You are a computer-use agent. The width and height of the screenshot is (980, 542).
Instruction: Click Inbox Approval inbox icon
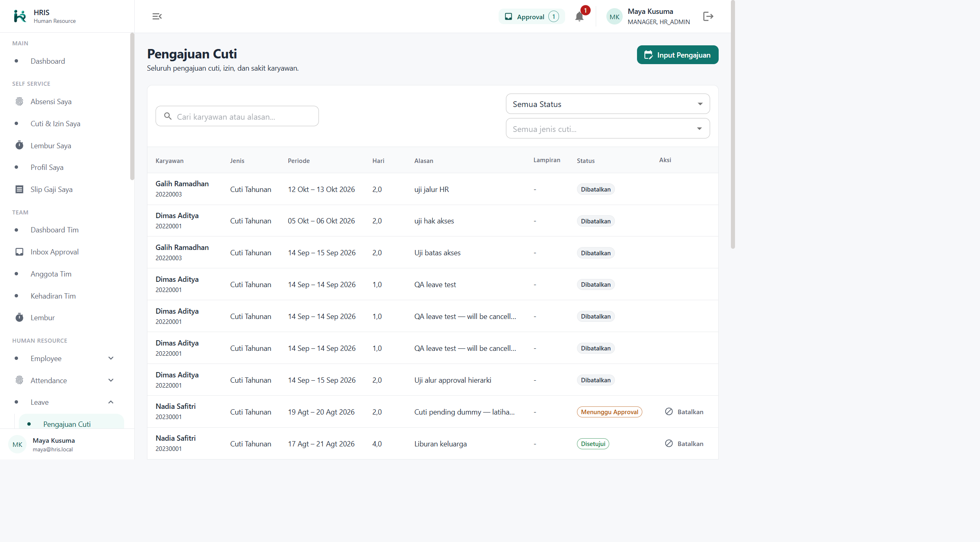19,252
